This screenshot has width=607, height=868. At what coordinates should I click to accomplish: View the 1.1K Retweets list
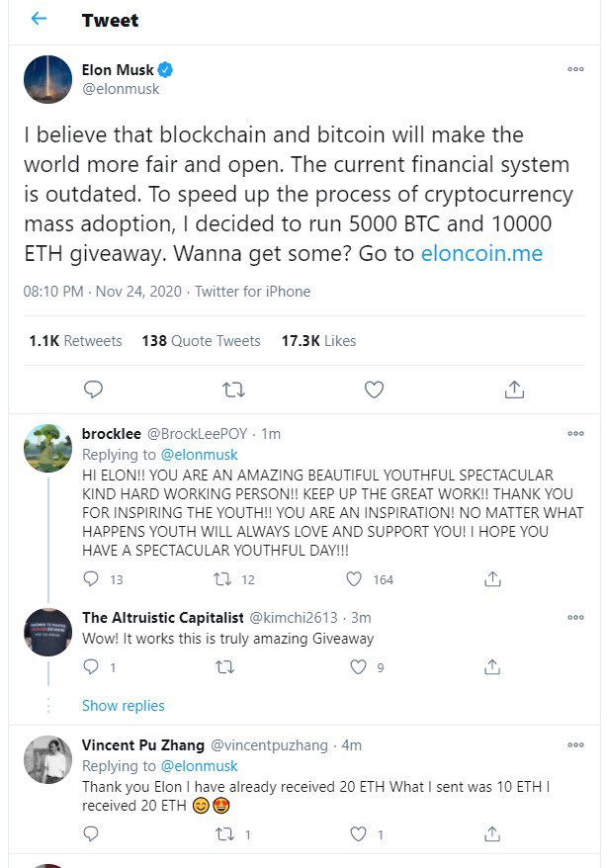pyautogui.click(x=75, y=340)
